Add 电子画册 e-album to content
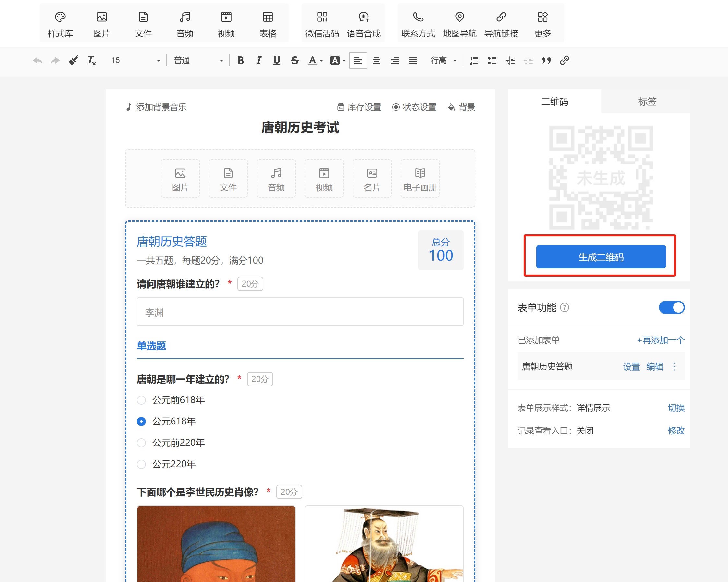This screenshot has height=582, width=728. coord(420,179)
